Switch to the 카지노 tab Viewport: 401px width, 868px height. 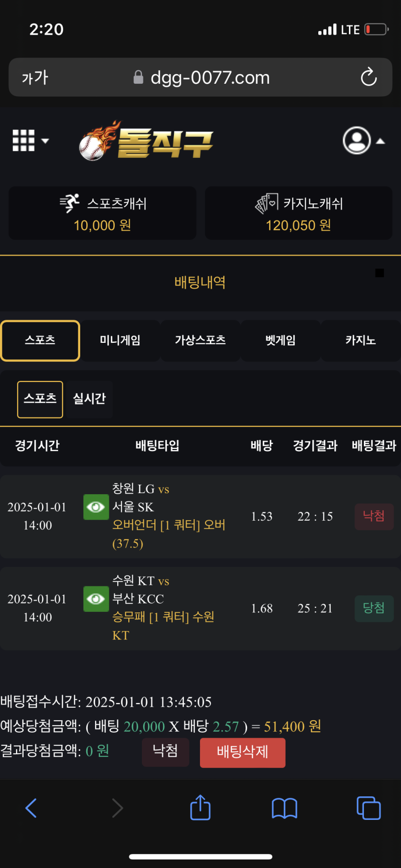(x=360, y=341)
